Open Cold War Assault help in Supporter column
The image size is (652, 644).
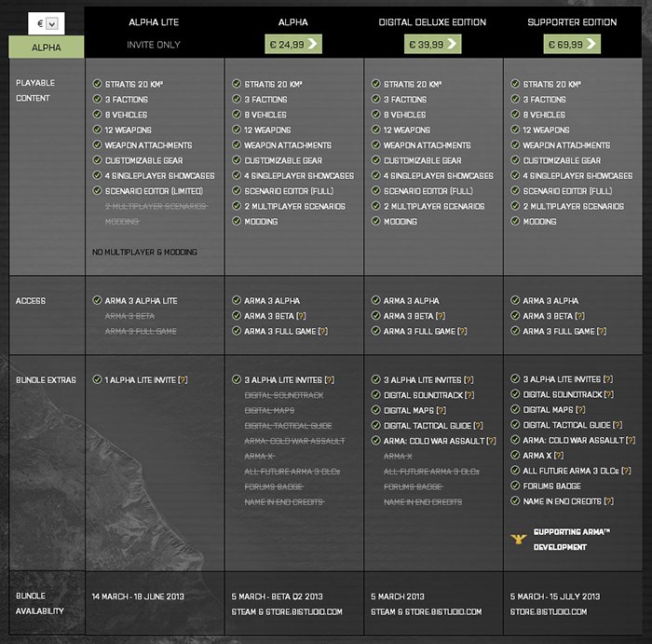coord(631,440)
